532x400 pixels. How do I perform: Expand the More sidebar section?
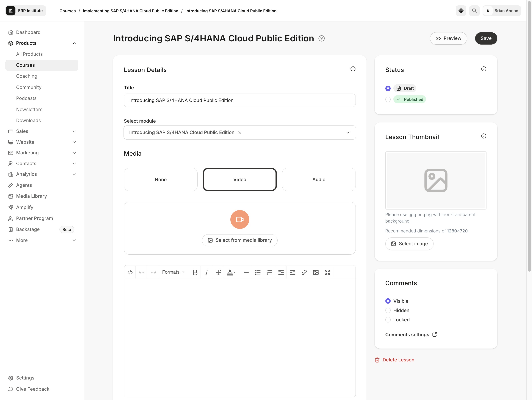point(74,240)
